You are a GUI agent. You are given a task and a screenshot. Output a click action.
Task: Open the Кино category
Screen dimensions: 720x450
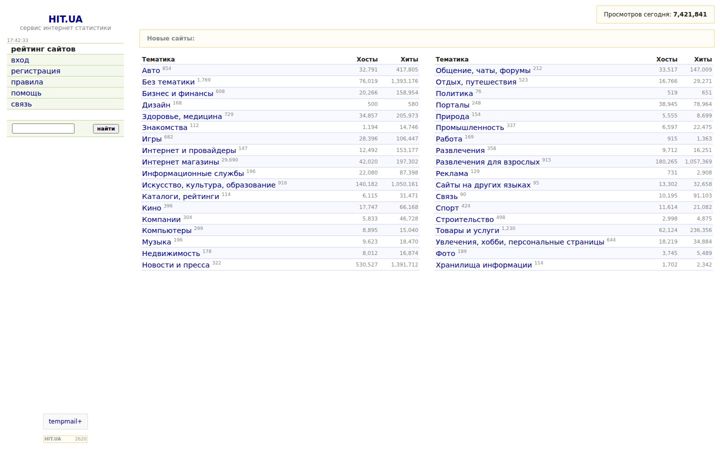(152, 208)
